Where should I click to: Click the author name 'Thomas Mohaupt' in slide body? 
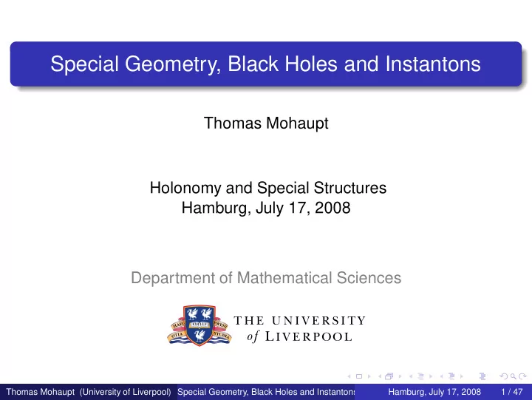pyautogui.click(x=266, y=123)
